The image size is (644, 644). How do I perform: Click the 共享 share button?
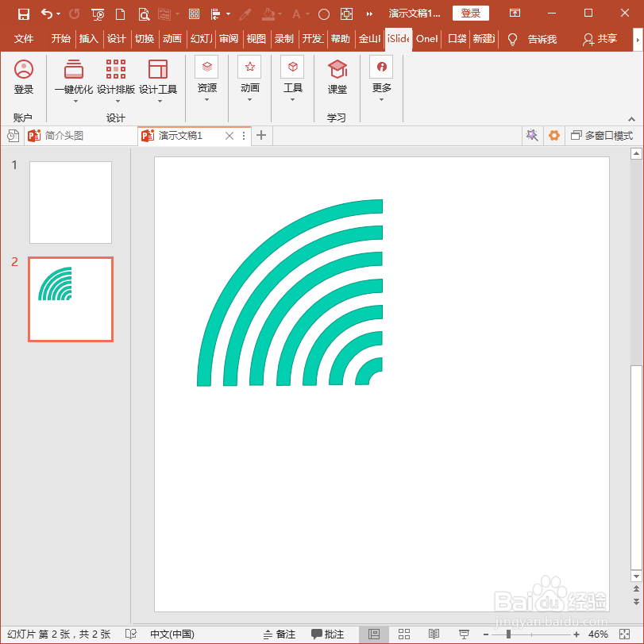click(600, 39)
